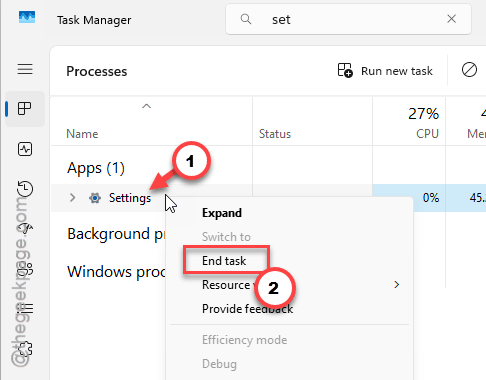Image resolution: width=486 pixels, height=380 pixels.
Task: Select the Settings process name
Action: [x=130, y=198]
